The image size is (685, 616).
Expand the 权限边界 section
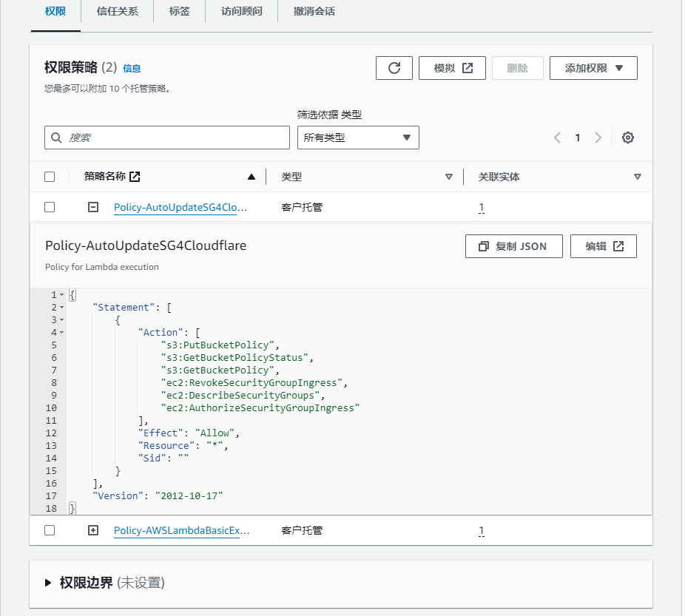point(50,583)
